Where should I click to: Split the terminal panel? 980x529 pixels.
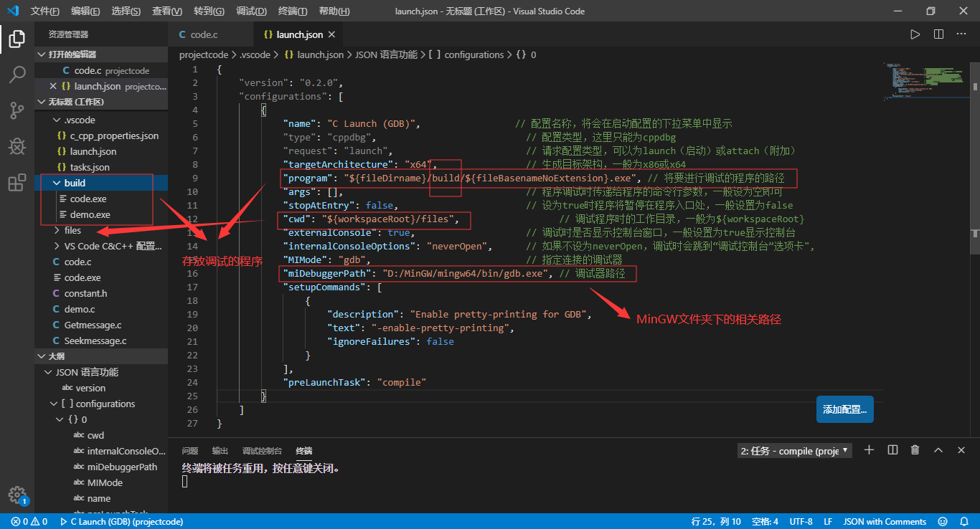(892, 450)
